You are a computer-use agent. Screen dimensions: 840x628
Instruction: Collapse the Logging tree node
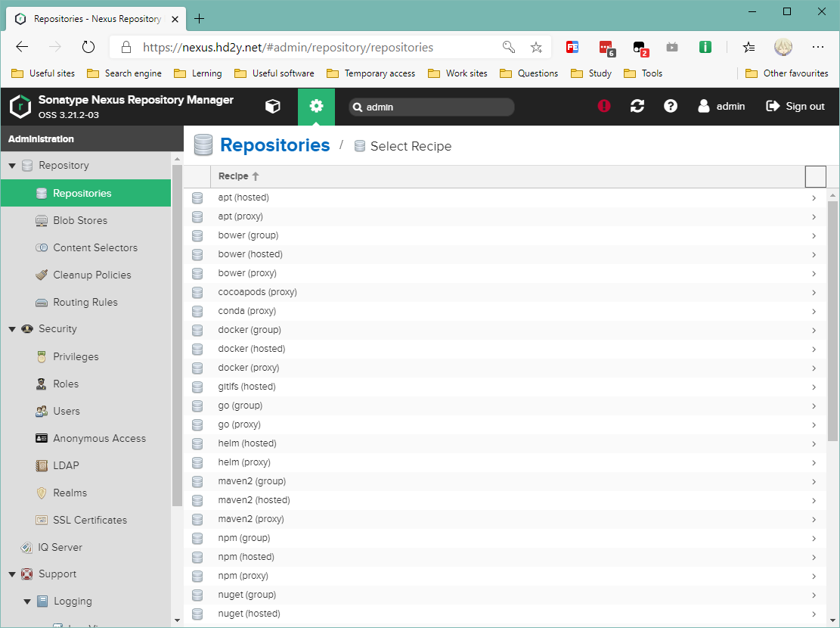(x=26, y=602)
